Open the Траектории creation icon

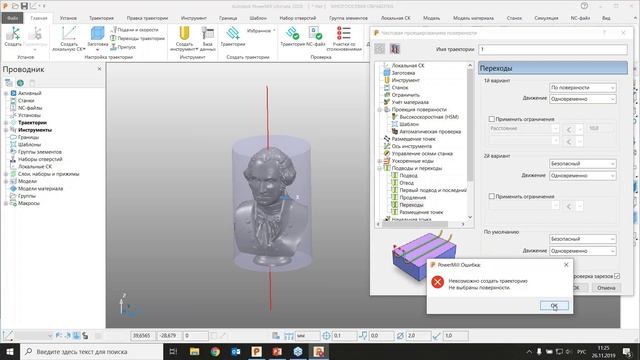coord(233,33)
